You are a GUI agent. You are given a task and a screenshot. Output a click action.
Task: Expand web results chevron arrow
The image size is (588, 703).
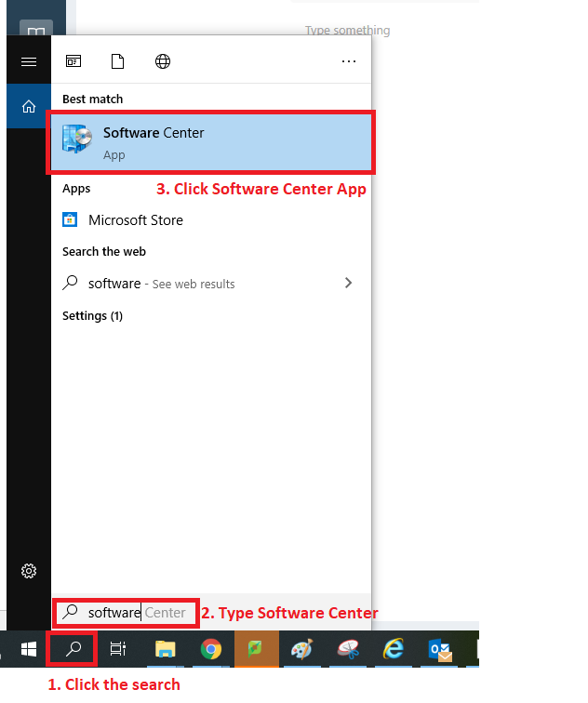(x=348, y=283)
